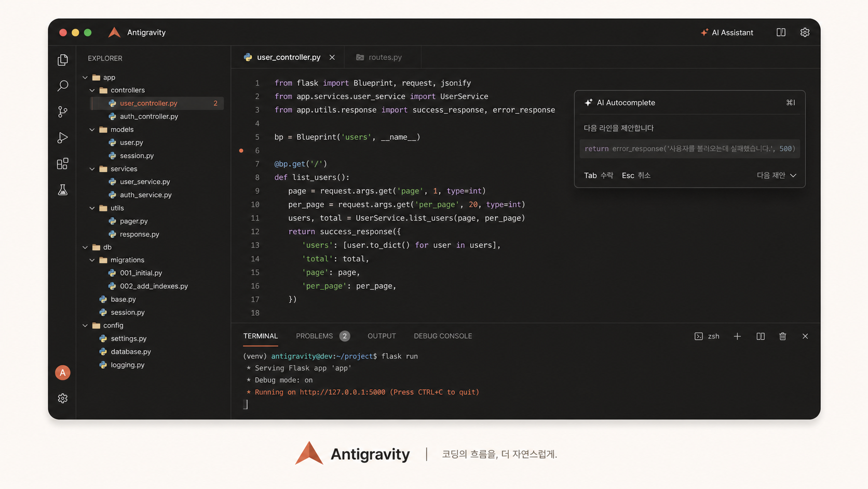Open the account avatar 'A'

[63, 373]
